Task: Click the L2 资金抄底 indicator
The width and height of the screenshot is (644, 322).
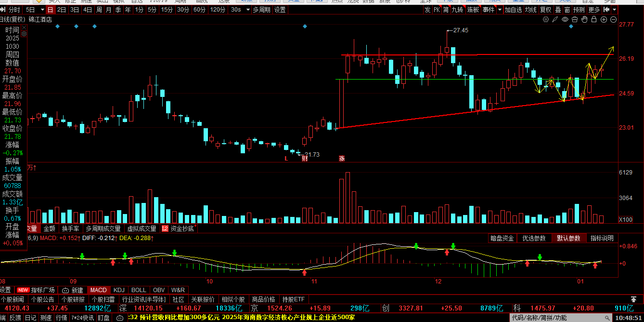Action: 178,228
